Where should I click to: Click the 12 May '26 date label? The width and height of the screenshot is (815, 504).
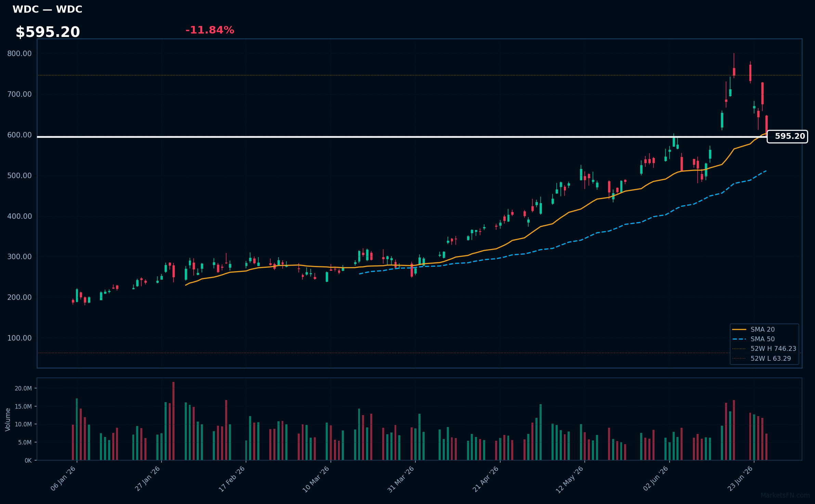click(570, 480)
